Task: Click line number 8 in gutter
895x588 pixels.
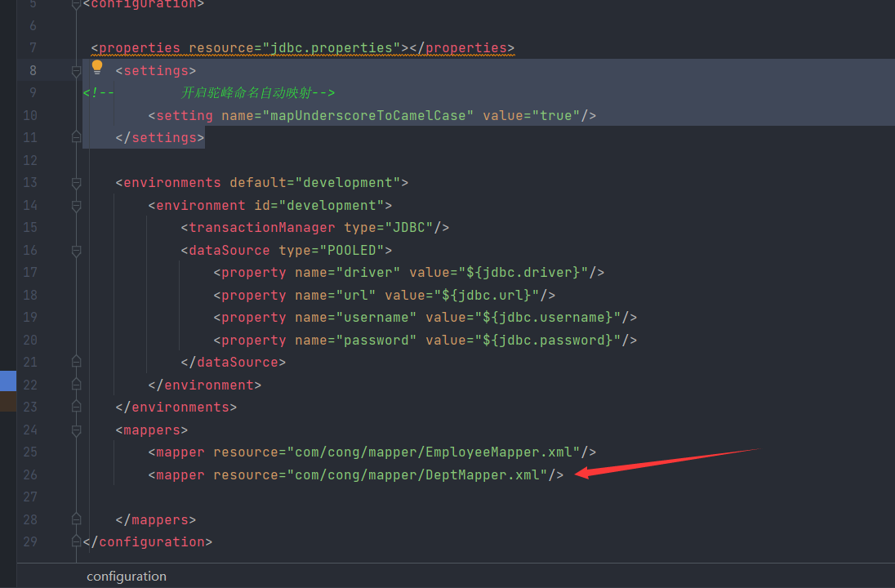Action: coord(33,71)
